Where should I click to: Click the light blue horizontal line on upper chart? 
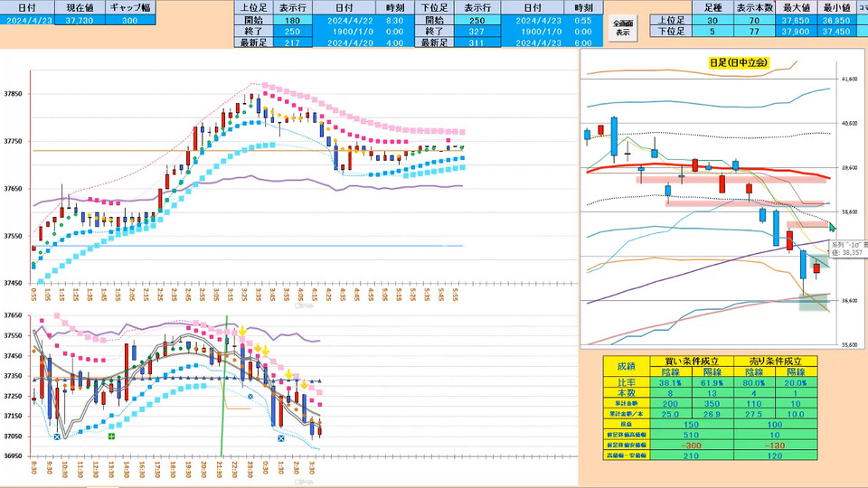point(248,246)
